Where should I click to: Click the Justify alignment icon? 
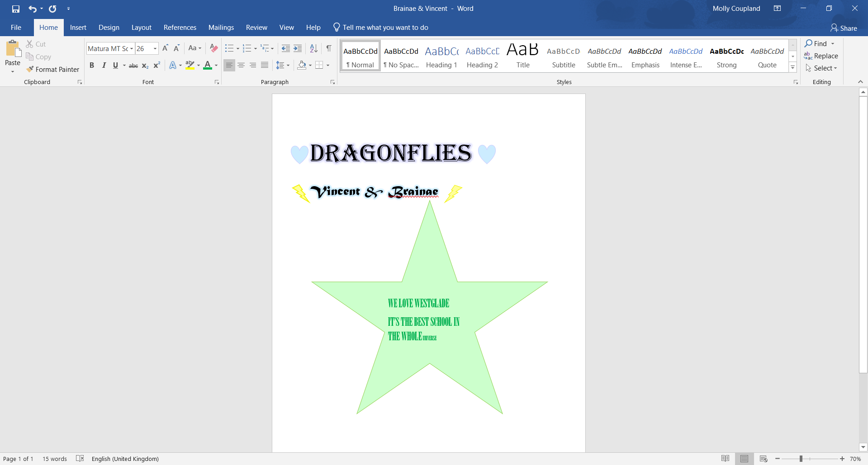pyautogui.click(x=265, y=65)
